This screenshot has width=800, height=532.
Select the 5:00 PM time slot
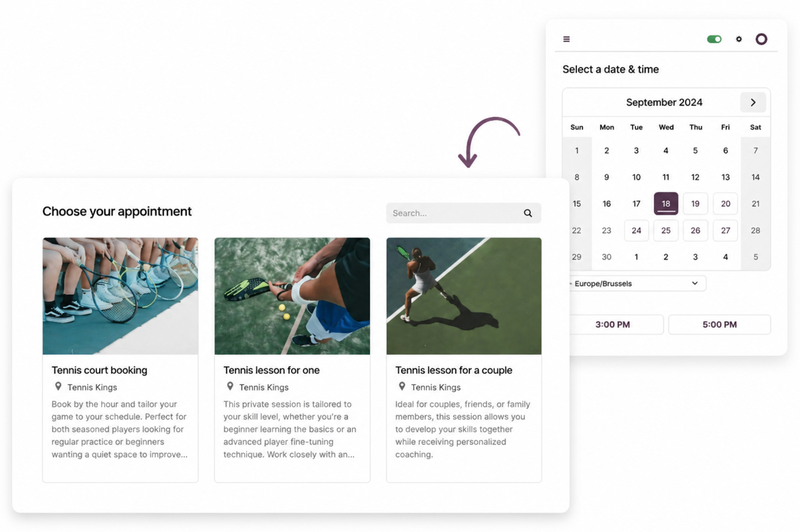(720, 324)
